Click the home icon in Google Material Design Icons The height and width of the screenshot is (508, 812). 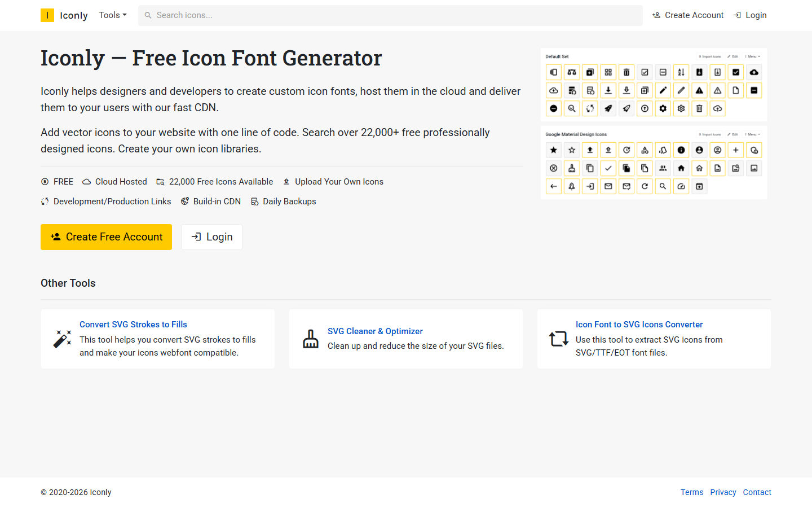682,168
